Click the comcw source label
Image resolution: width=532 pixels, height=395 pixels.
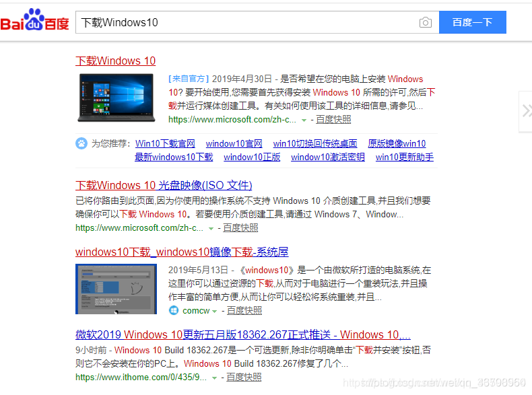[x=196, y=311]
